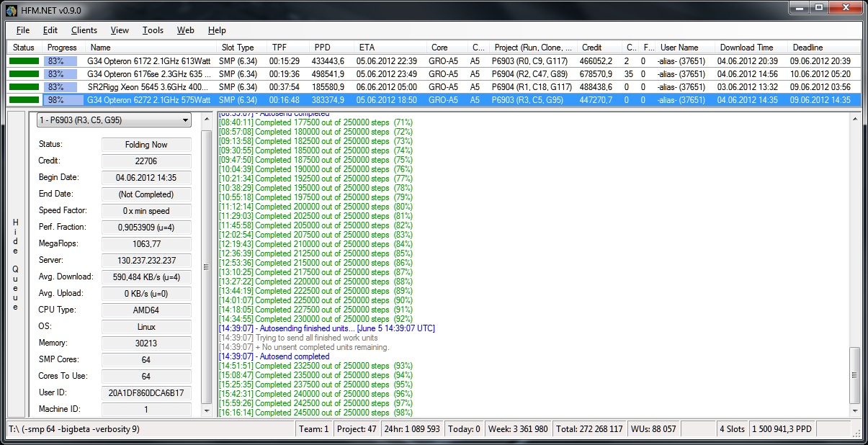Open the Edit menu
Screen dimensions: 868x445
coord(50,30)
